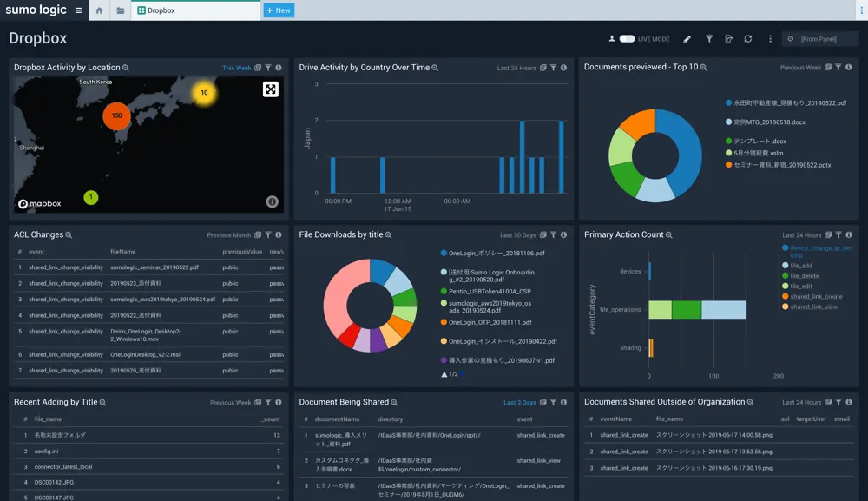Go to the Home tab icon

point(99,10)
